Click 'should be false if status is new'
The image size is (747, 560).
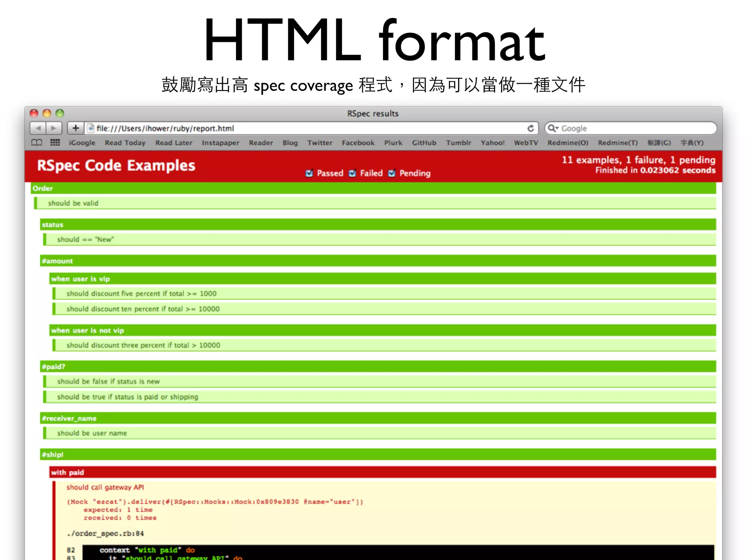(379, 381)
